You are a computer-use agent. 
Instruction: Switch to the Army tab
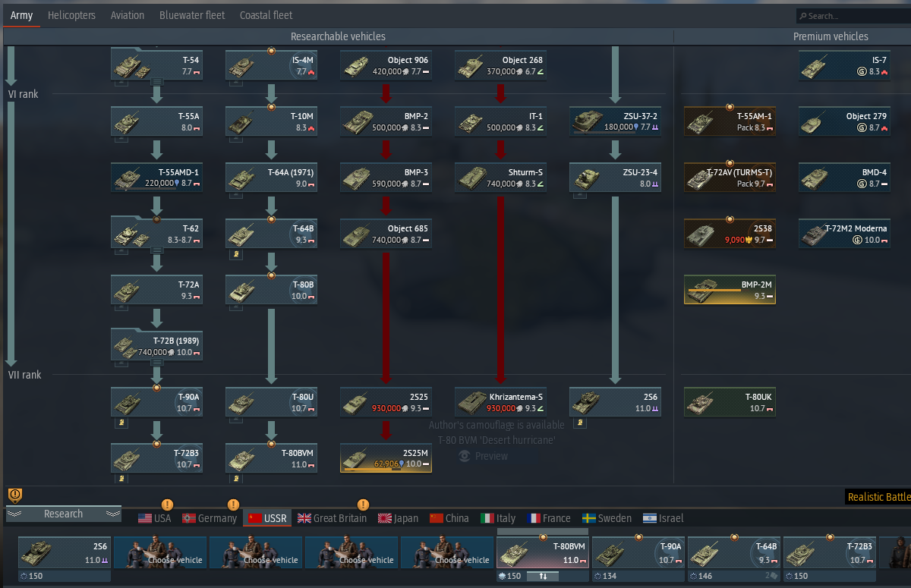click(21, 15)
